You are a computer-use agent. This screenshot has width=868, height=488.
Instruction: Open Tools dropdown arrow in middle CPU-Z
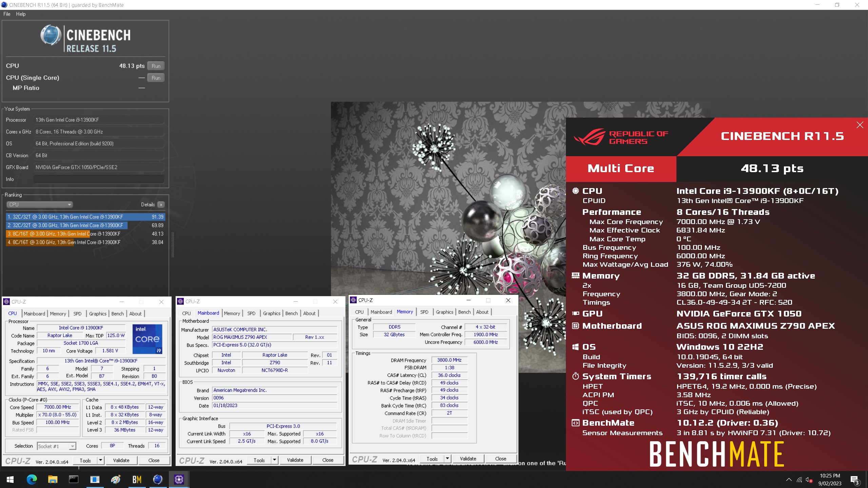[x=274, y=460]
